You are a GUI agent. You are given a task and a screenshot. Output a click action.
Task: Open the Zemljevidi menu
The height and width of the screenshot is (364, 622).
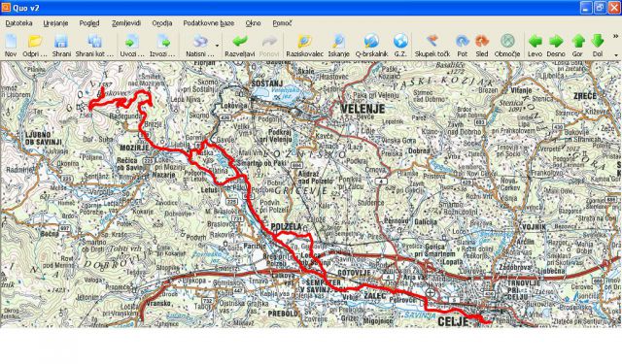coord(126,23)
